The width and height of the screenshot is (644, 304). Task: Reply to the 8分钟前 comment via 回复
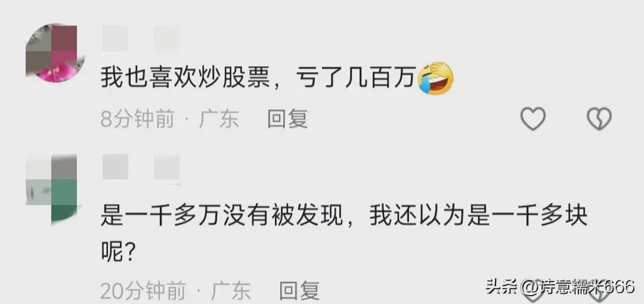tap(287, 119)
